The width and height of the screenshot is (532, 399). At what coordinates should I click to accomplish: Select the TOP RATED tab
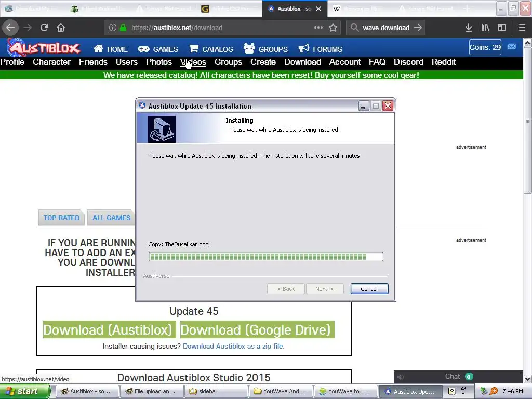pyautogui.click(x=61, y=218)
